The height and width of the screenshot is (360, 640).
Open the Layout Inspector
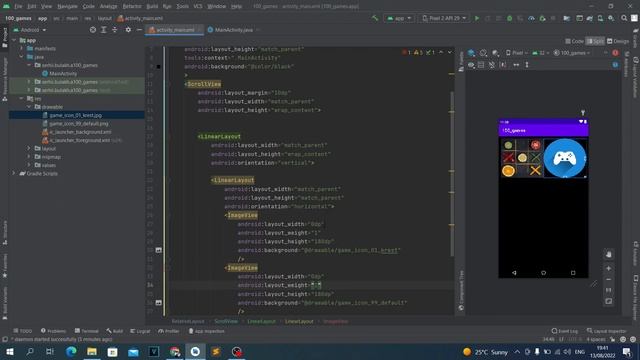point(607,331)
